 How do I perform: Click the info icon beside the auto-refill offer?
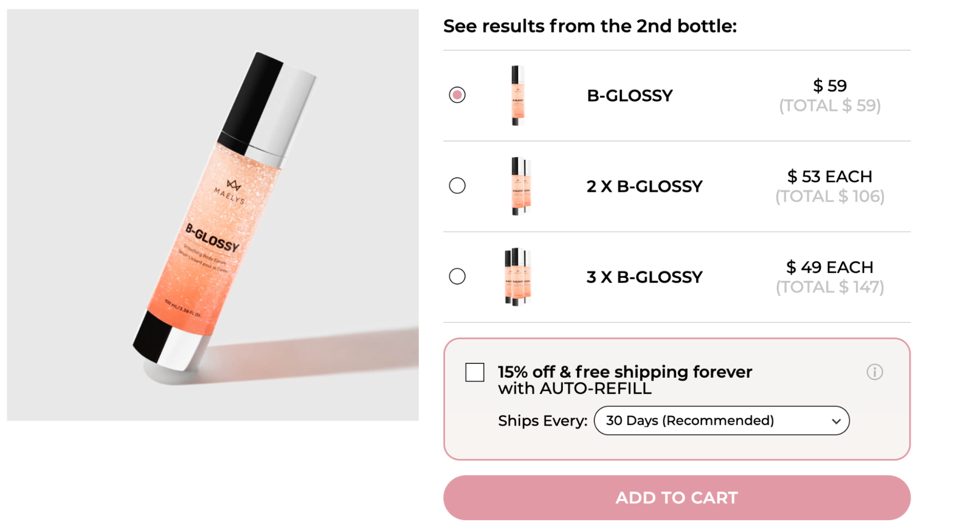[x=875, y=372]
